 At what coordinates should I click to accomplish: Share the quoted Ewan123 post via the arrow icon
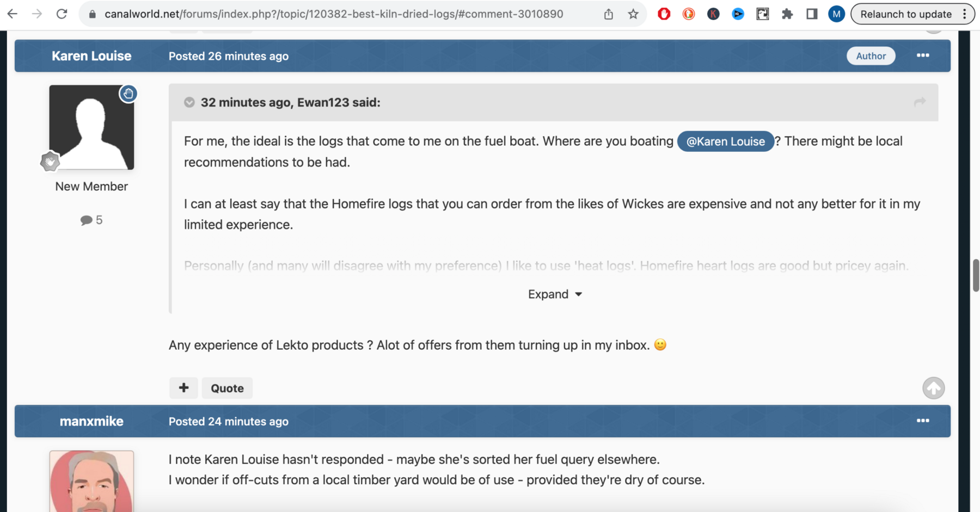[919, 102]
